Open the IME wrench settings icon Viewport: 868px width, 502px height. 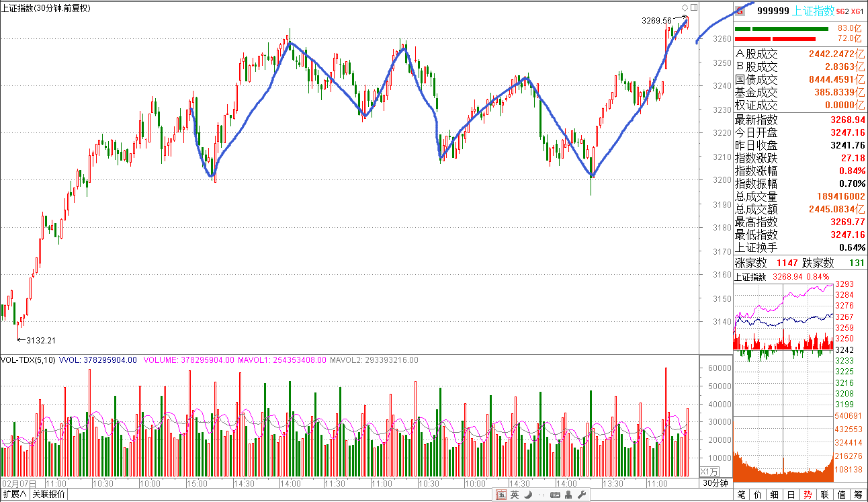[x=582, y=495]
